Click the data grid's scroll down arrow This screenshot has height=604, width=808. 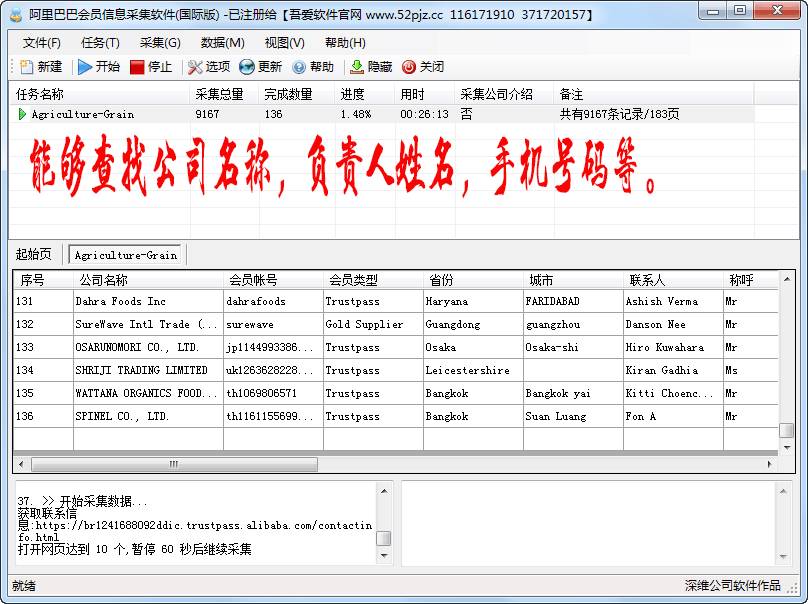click(787, 447)
